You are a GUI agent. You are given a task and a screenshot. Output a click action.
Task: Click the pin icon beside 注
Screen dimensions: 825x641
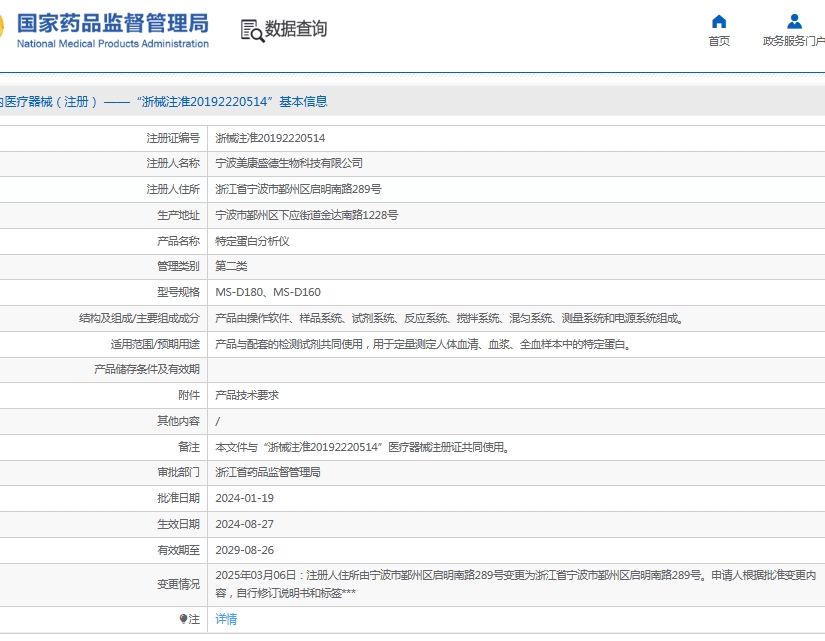click(183, 619)
